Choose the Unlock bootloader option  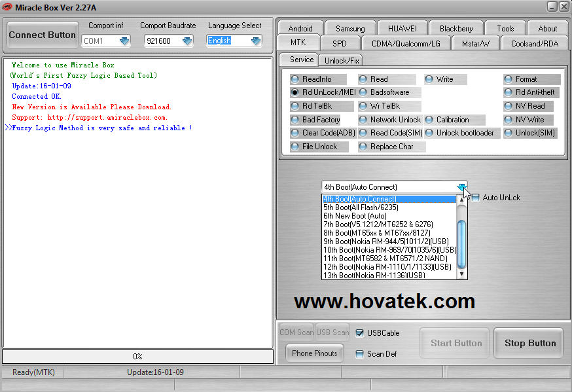[429, 133]
